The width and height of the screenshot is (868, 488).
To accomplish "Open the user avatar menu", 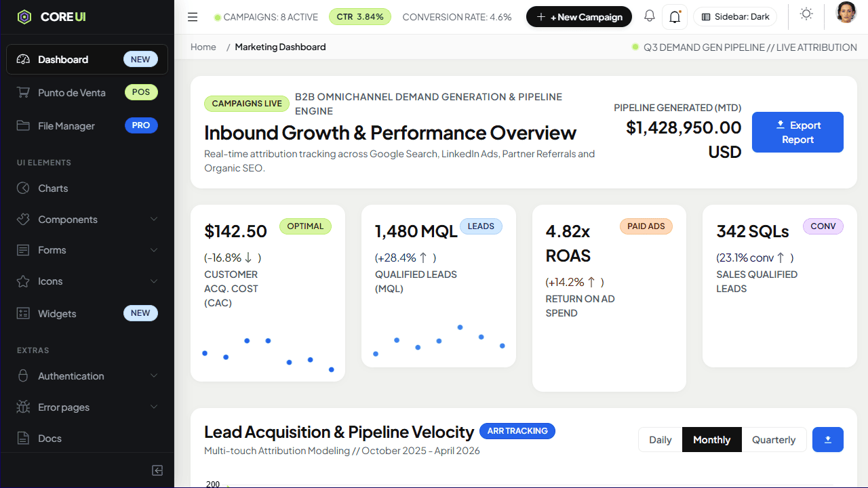I will tap(846, 13).
